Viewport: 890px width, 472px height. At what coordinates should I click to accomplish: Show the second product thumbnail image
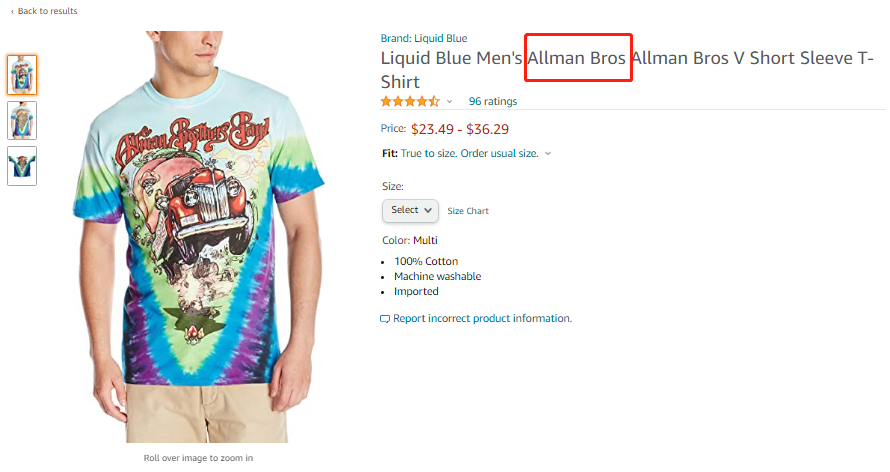(22, 120)
